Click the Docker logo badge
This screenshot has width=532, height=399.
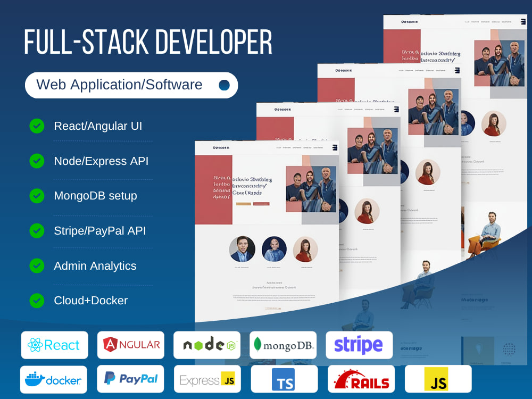[54, 379]
